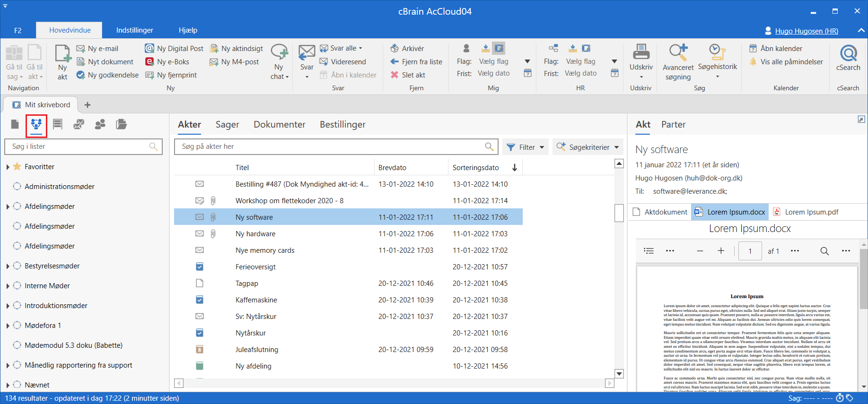Viewport: 868px width, 404px height.
Task: Click the Søg i lister search field
Action: [83, 146]
